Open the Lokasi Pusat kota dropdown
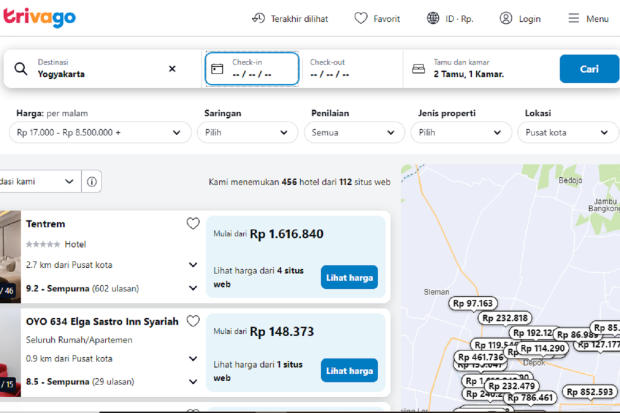The width and height of the screenshot is (620, 413). click(x=568, y=133)
